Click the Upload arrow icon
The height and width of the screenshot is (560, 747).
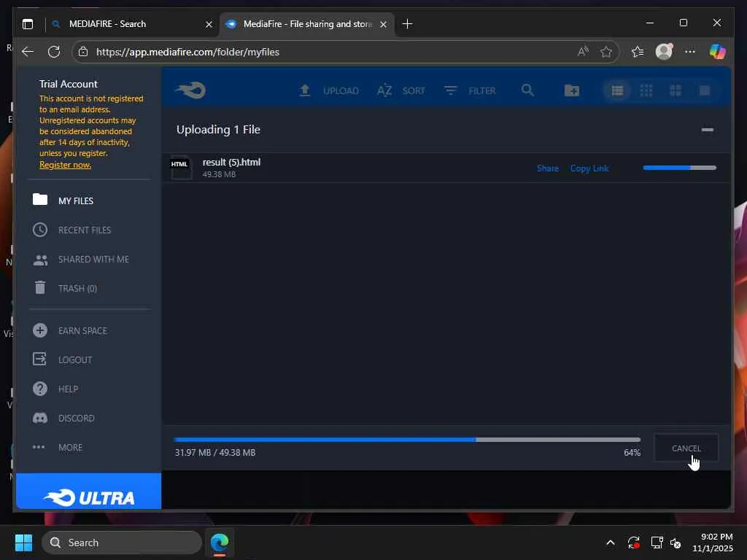[305, 90]
